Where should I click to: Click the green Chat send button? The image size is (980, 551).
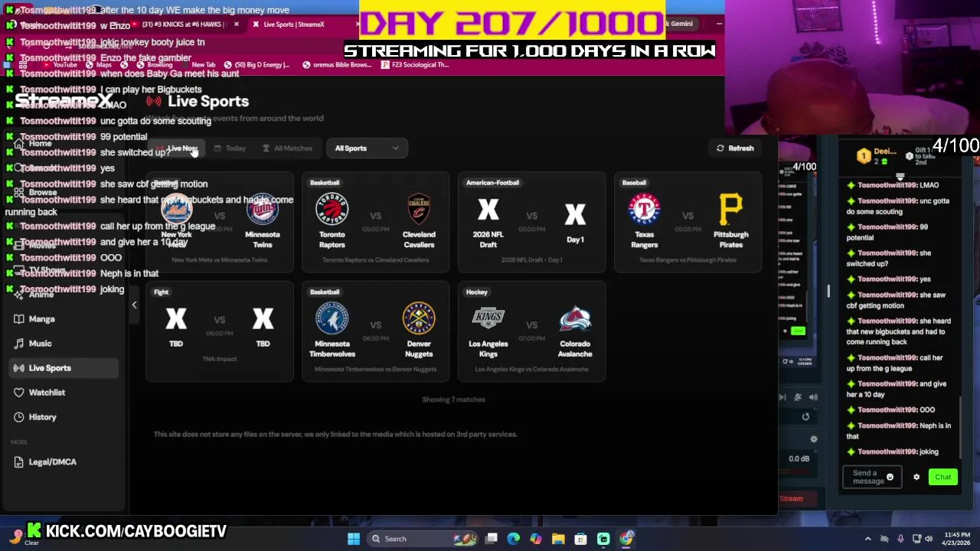942,478
